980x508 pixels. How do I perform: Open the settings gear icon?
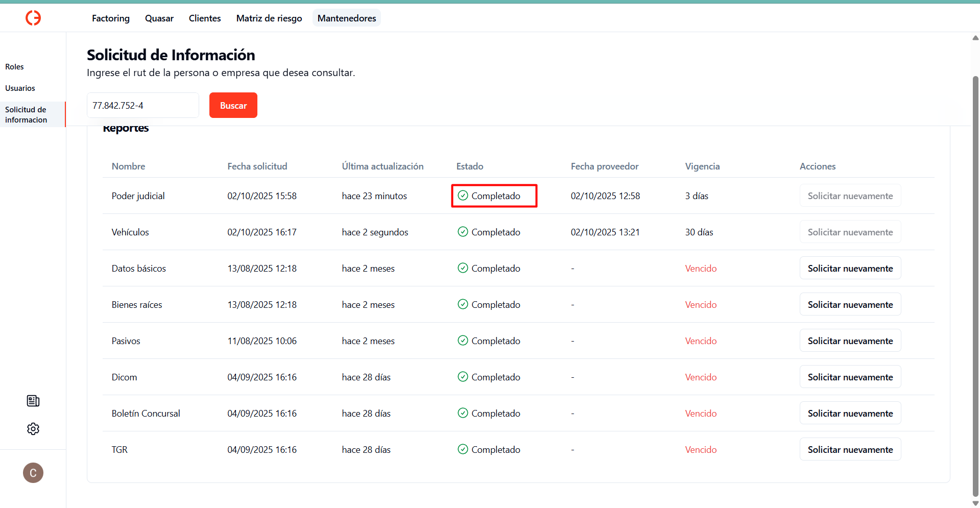point(33,429)
